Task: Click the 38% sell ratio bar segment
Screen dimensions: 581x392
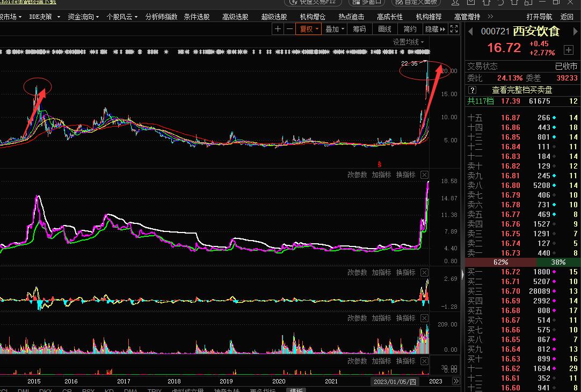Action: (558, 263)
